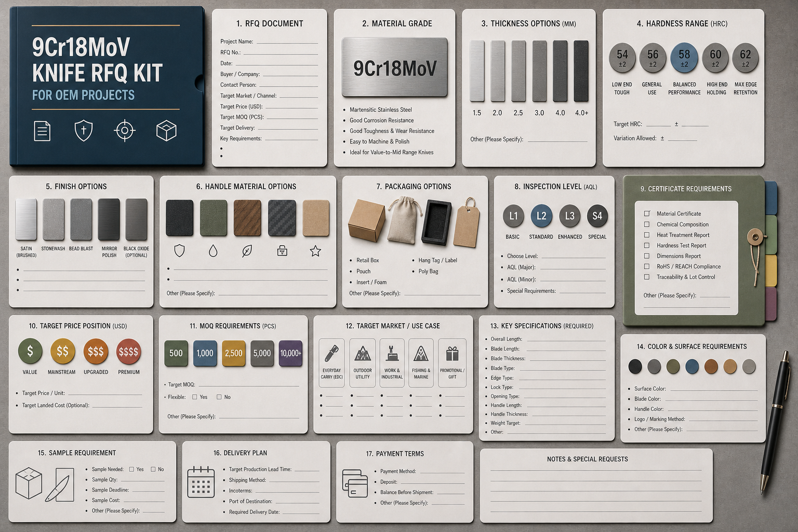This screenshot has height=532, width=798.
Task: Click the 3D box icon on the cover
Action: [166, 130]
